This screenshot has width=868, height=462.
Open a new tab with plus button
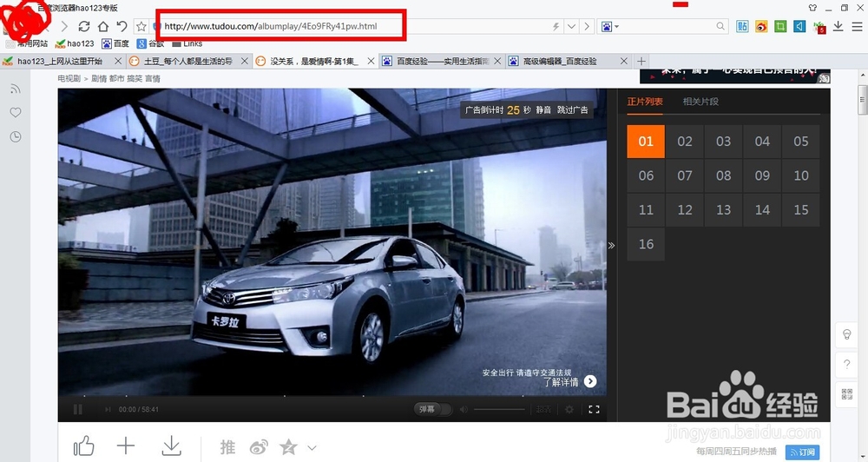pyautogui.click(x=641, y=61)
